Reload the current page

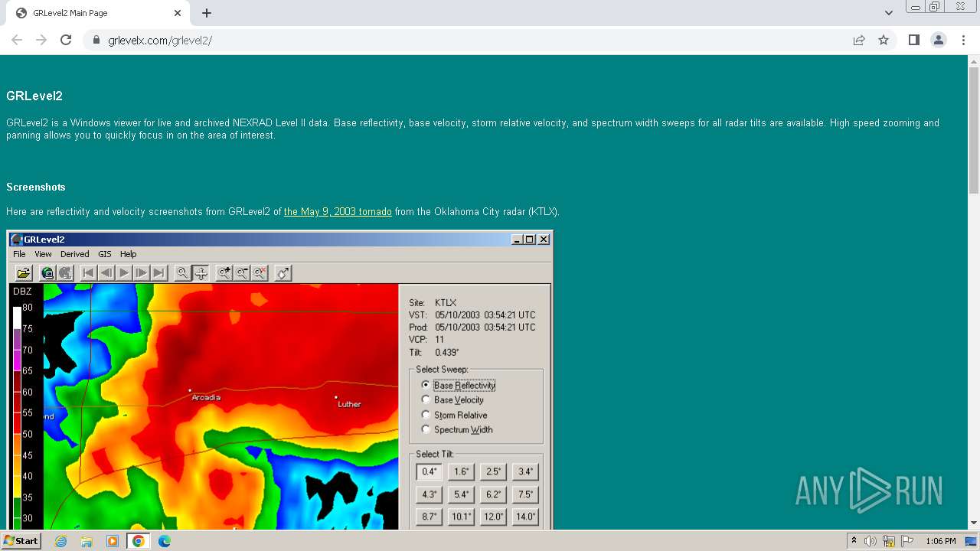tap(66, 40)
